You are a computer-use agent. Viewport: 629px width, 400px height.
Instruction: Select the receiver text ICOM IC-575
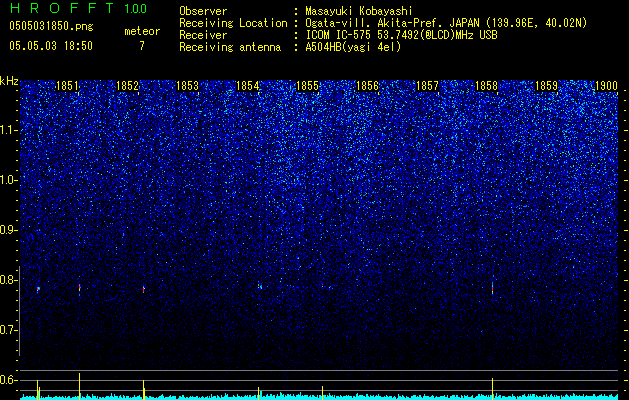(338, 35)
